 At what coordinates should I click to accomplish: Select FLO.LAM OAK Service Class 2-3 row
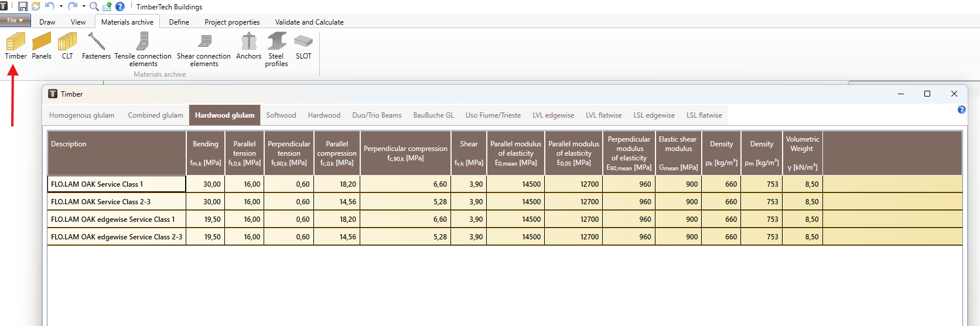coord(505,201)
